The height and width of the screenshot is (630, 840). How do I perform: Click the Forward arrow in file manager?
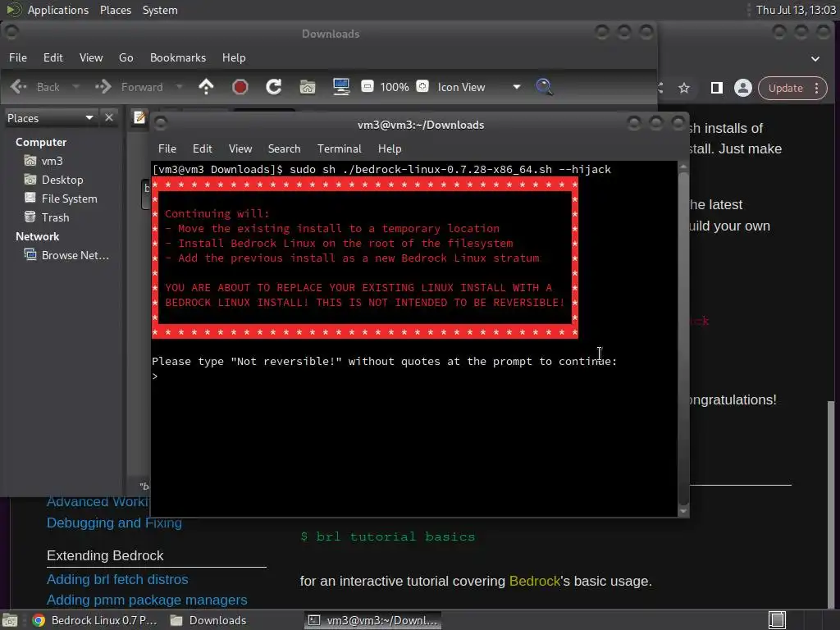pos(103,87)
